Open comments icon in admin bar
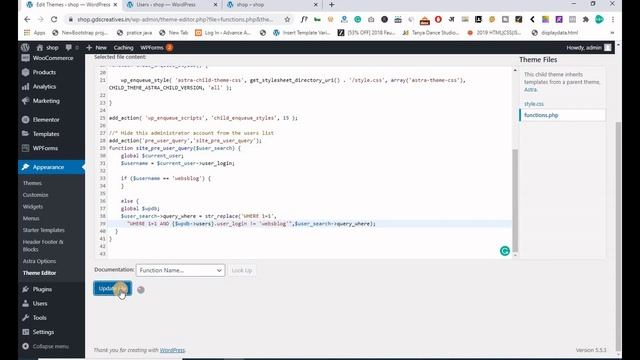 click(71, 47)
